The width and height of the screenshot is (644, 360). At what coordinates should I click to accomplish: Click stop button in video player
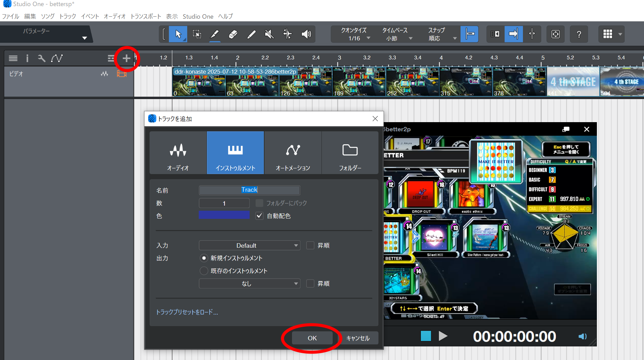click(x=426, y=336)
